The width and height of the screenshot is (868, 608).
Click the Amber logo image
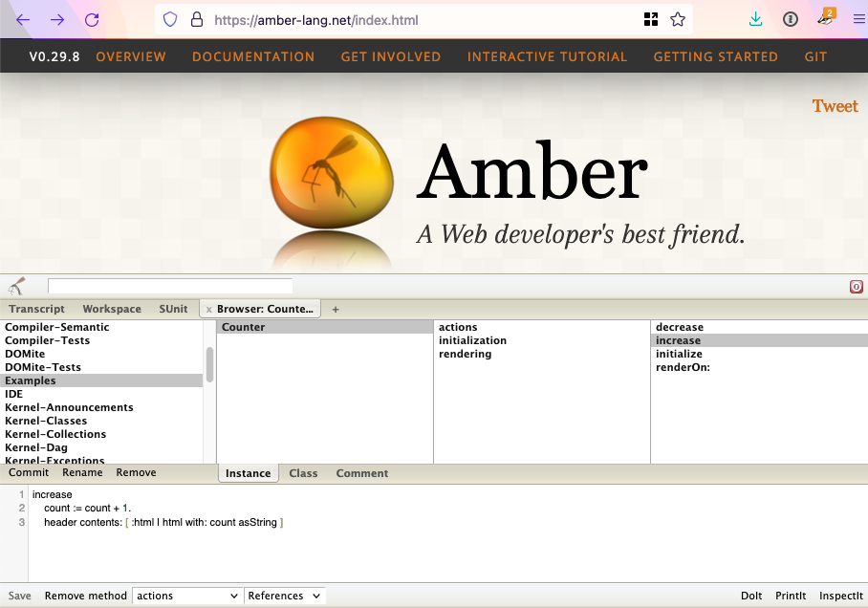[x=332, y=173]
